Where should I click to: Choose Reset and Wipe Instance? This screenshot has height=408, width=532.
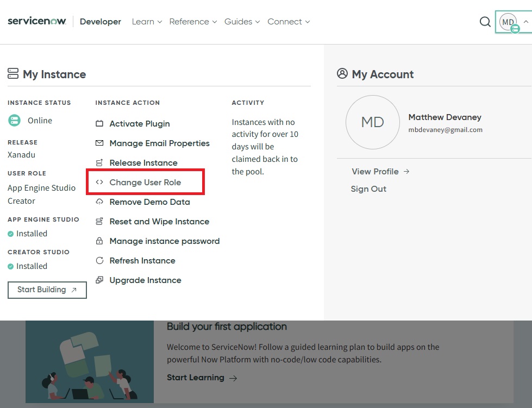tap(159, 222)
